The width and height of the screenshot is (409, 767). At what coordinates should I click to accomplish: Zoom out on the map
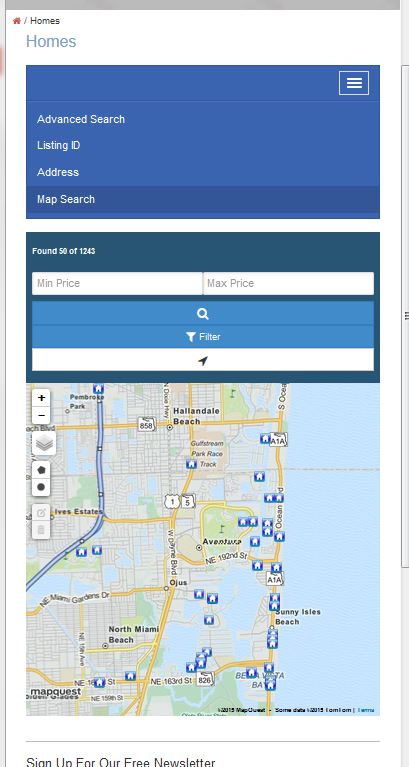pyautogui.click(x=41, y=416)
